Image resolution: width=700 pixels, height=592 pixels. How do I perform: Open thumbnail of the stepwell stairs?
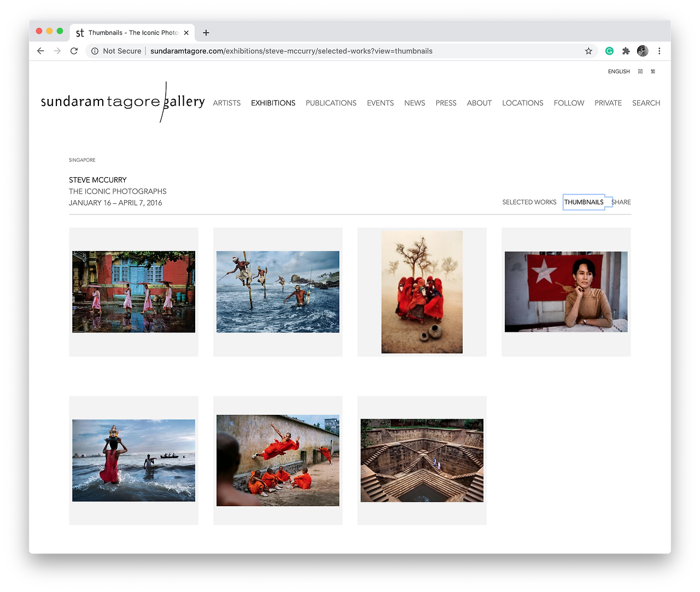click(422, 460)
